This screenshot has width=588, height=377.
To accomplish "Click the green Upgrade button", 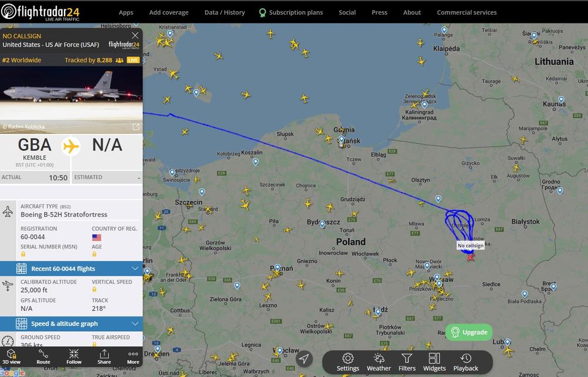I will [469, 332].
